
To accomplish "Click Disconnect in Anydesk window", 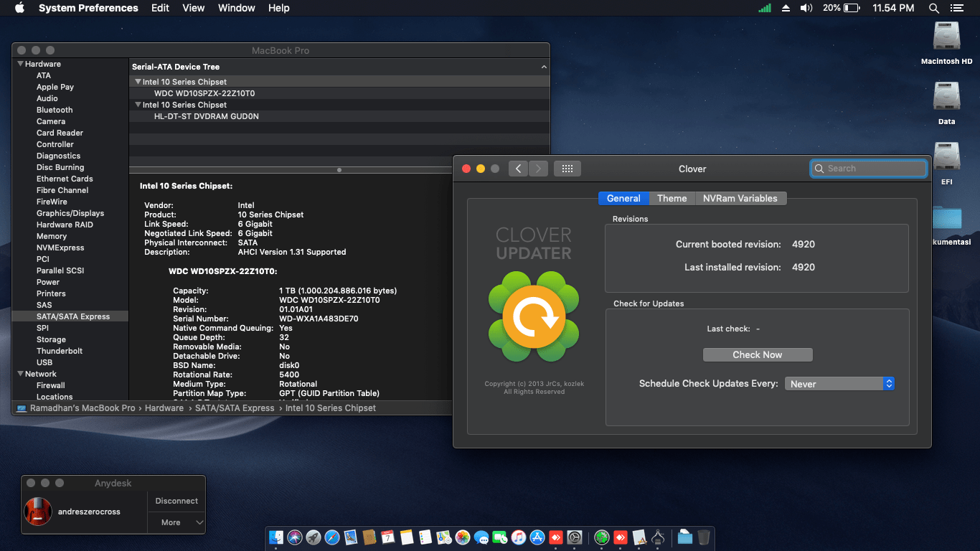I will point(176,501).
